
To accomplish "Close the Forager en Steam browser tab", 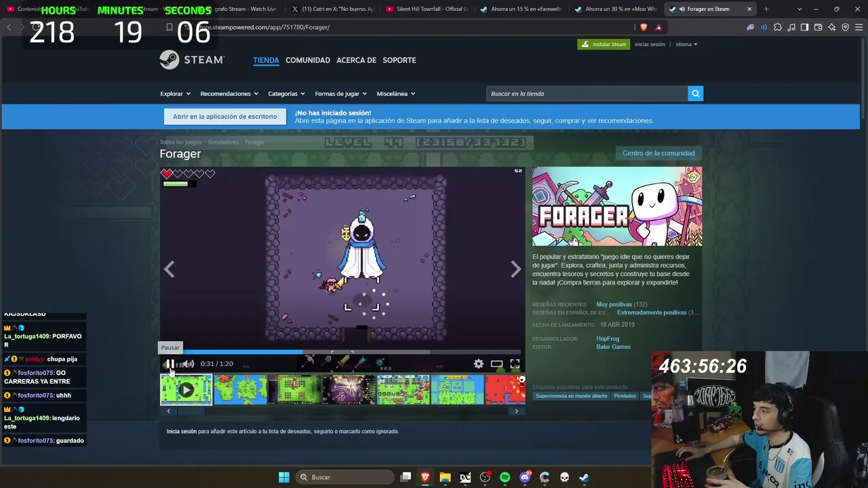I will coord(749,9).
